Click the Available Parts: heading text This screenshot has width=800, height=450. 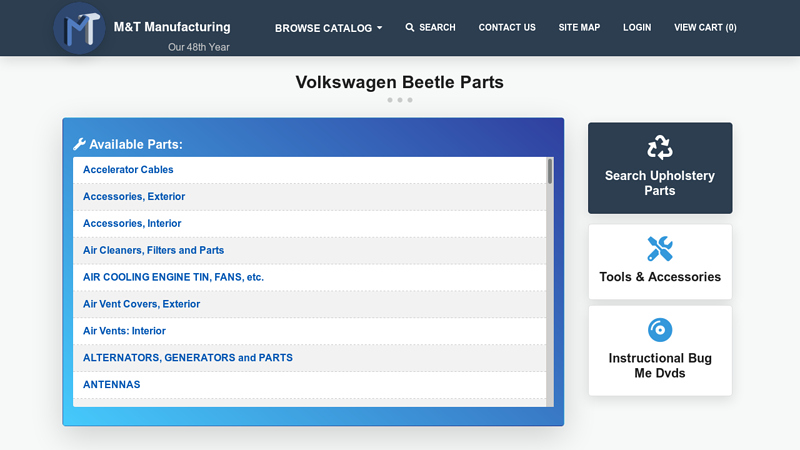point(136,144)
